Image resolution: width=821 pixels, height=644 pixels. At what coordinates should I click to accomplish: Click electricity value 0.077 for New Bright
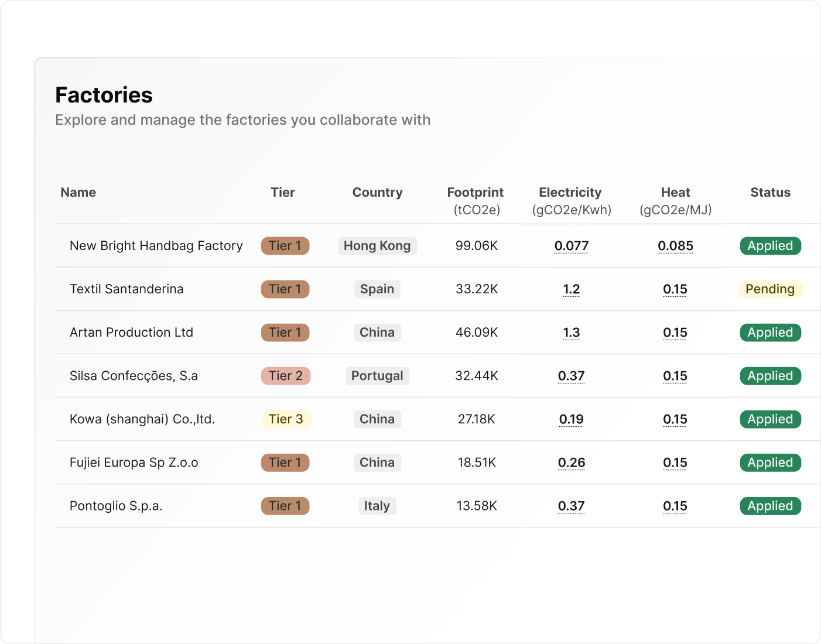coord(571,246)
